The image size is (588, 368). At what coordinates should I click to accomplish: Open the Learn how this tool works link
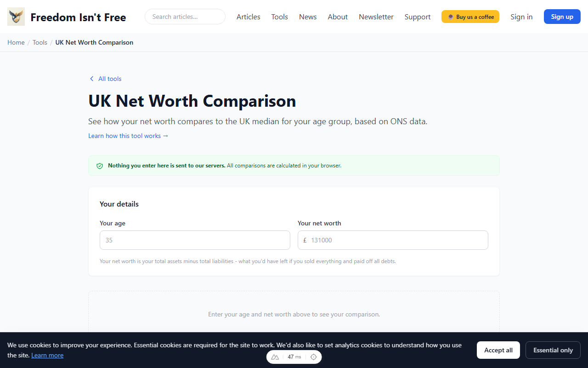(x=128, y=136)
